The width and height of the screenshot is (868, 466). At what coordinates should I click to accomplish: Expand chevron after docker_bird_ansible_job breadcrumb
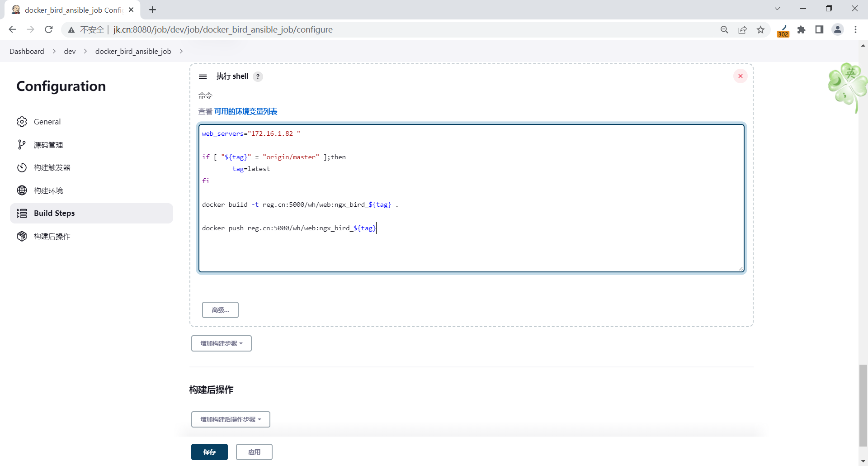pos(181,51)
